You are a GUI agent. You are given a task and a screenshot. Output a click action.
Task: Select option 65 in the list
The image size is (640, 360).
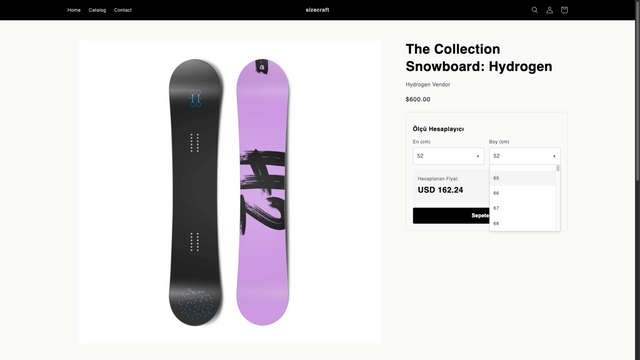(x=522, y=178)
